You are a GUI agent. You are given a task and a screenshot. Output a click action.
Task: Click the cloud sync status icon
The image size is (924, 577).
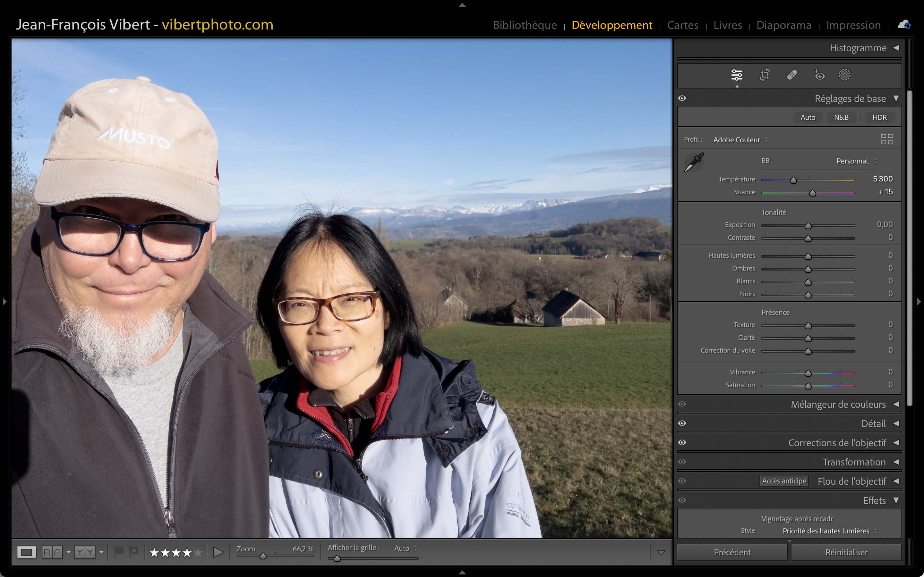(x=904, y=25)
